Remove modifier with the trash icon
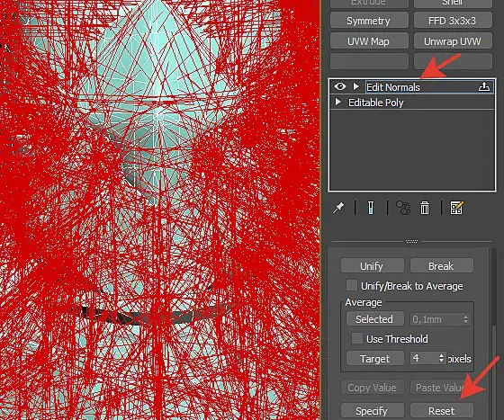This screenshot has height=420, width=504. click(425, 208)
